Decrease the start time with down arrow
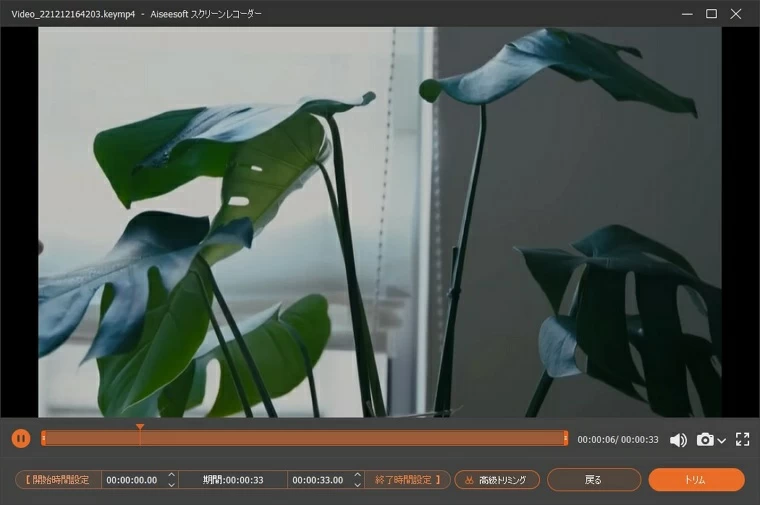The image size is (760, 505). tap(171, 485)
